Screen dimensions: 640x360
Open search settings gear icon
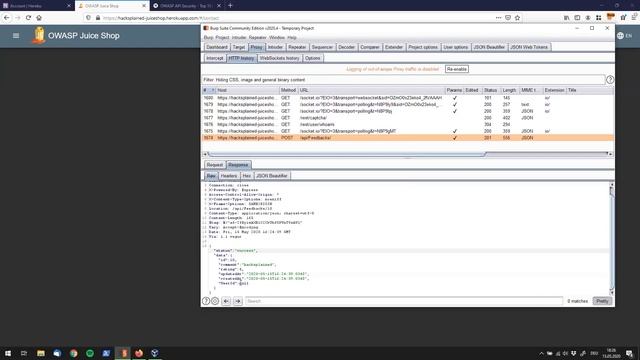click(x=215, y=301)
